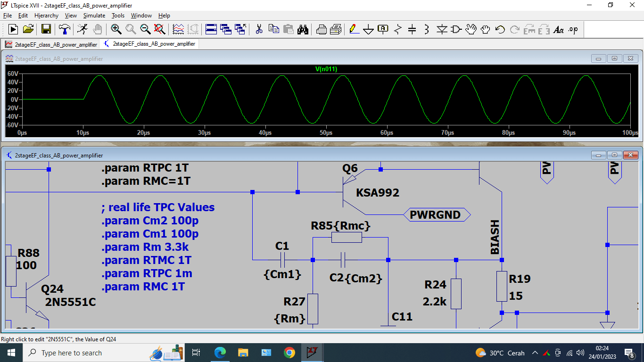Image resolution: width=644 pixels, height=362 pixels.
Task: Select the Move hand tool
Action: [471, 29]
